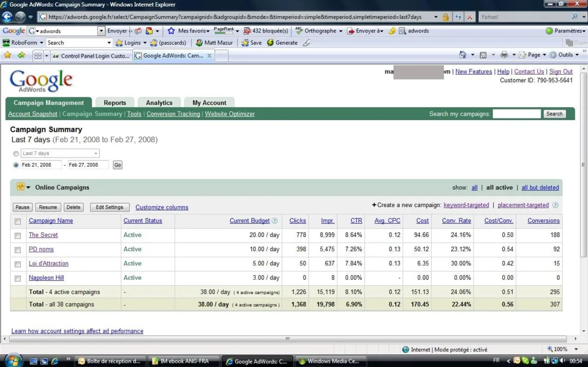588x367 pixels.
Task: Click placement-targeted help question icon
Action: coord(555,205)
